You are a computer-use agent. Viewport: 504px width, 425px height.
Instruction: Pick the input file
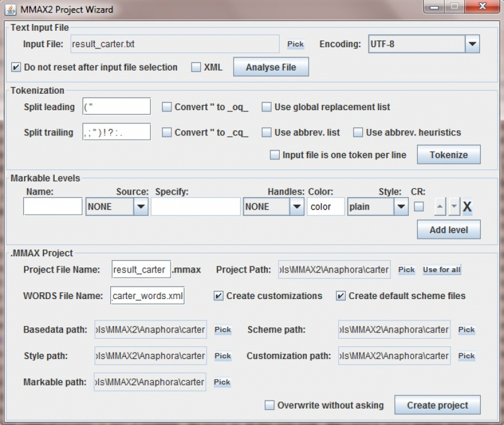point(295,44)
